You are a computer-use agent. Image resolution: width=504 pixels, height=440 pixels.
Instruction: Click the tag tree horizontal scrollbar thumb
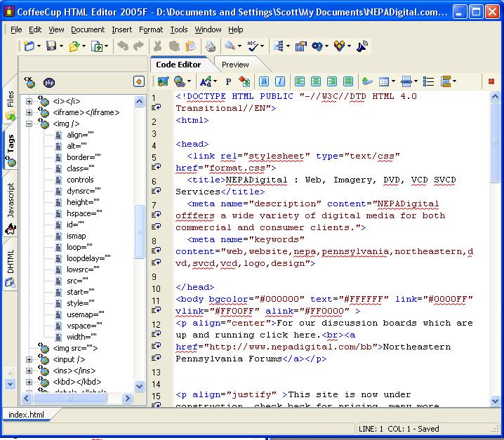70,399
